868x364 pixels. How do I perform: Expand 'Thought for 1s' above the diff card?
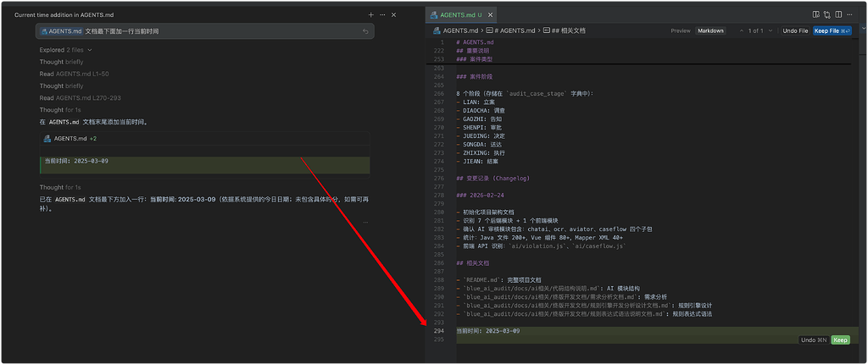tap(60, 110)
